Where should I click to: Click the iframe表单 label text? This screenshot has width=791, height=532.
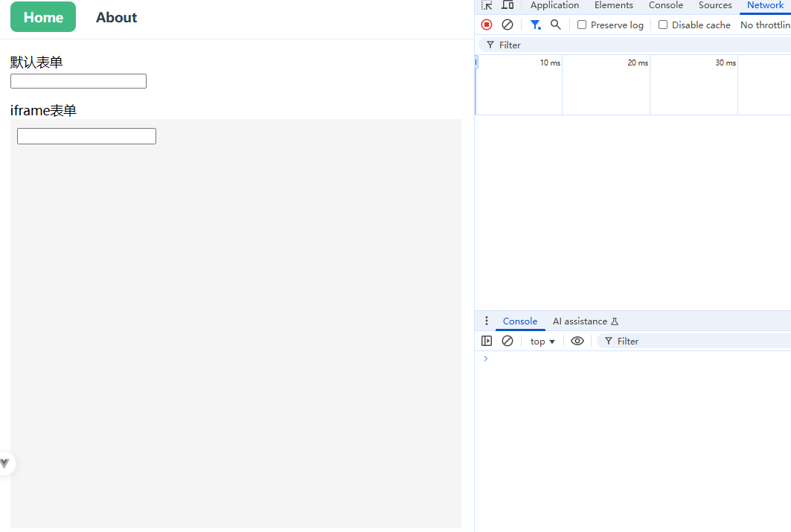coord(43,110)
